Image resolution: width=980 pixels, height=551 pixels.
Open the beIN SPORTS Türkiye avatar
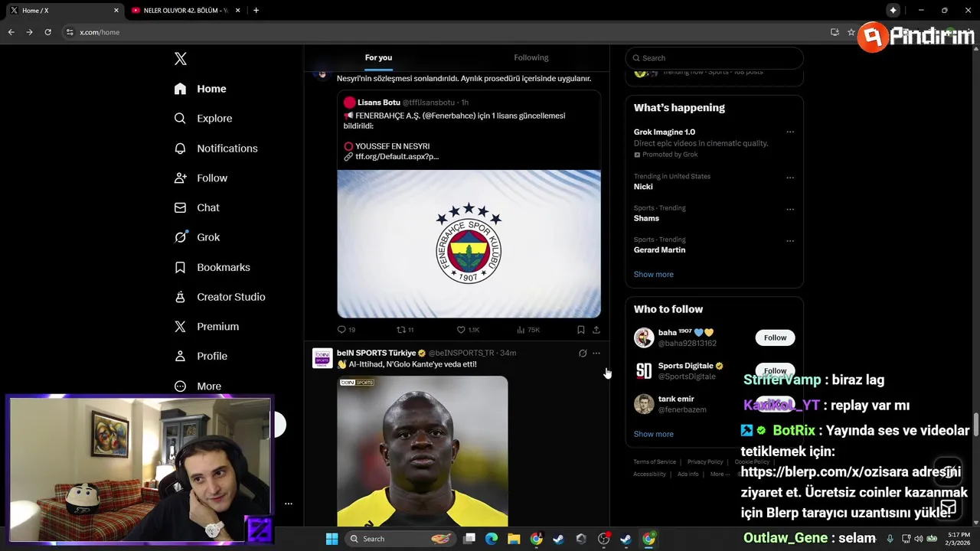pyautogui.click(x=322, y=358)
